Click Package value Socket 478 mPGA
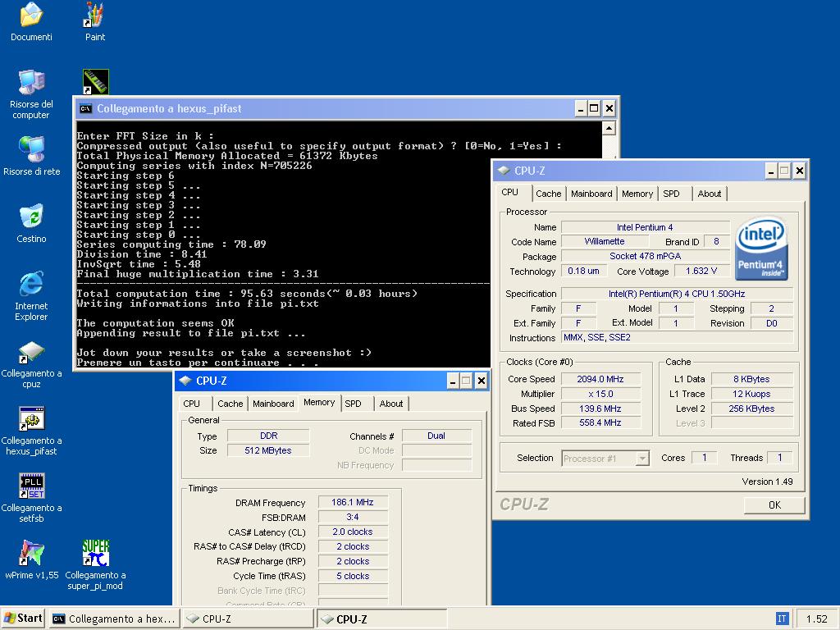 (x=646, y=256)
